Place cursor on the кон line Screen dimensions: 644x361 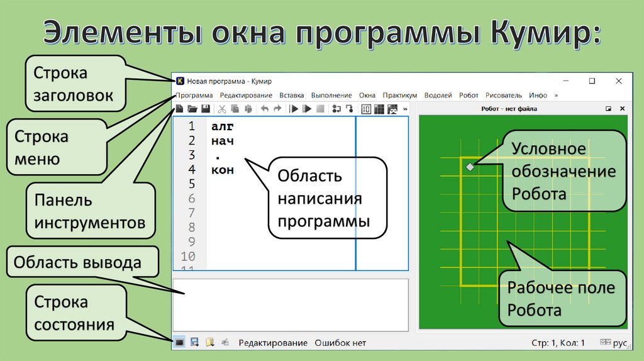(222, 170)
